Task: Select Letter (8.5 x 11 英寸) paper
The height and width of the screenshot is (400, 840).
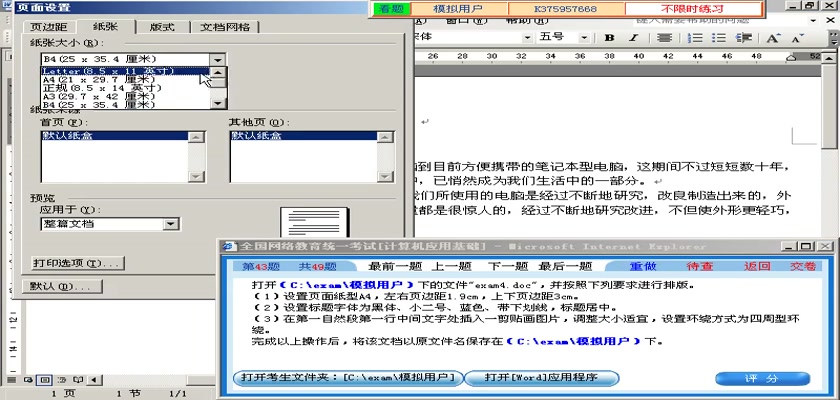Action: (125, 71)
